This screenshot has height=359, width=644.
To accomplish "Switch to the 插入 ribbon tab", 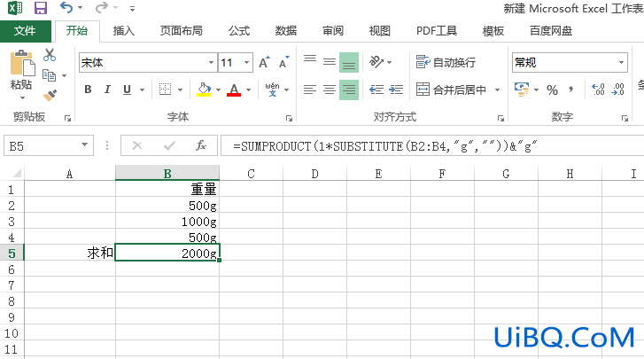I will (x=124, y=31).
